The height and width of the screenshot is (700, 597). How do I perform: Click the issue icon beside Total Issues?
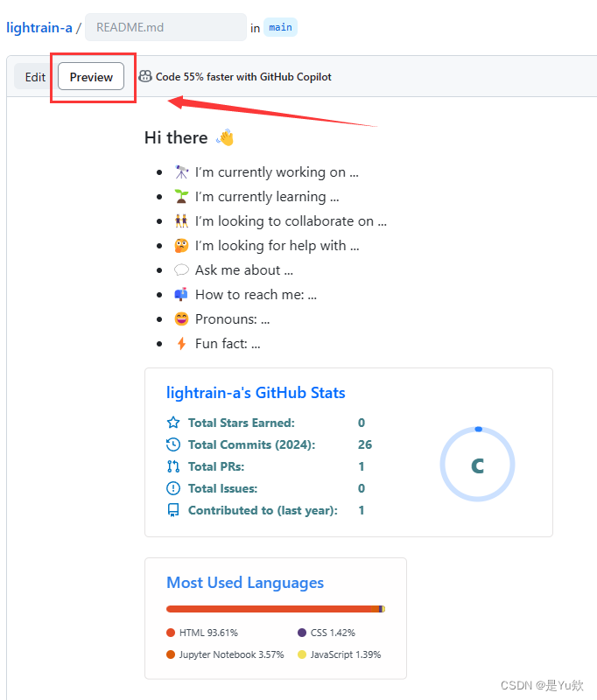click(173, 488)
